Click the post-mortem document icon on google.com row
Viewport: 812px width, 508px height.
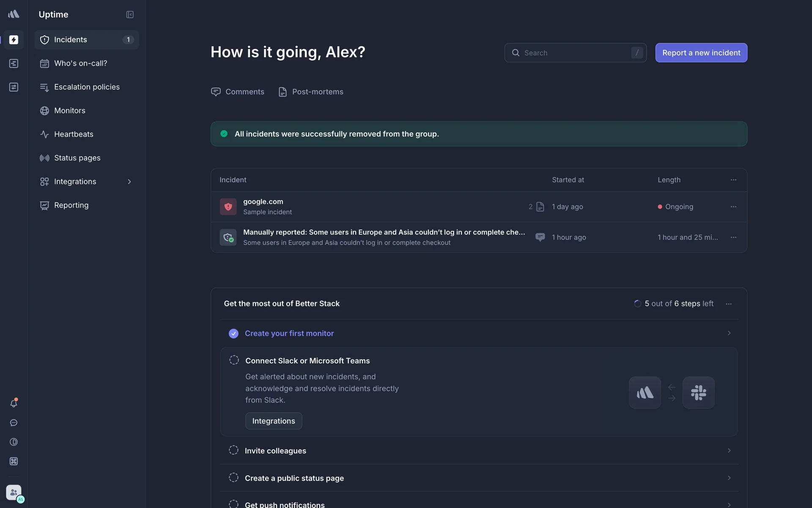[540, 207]
